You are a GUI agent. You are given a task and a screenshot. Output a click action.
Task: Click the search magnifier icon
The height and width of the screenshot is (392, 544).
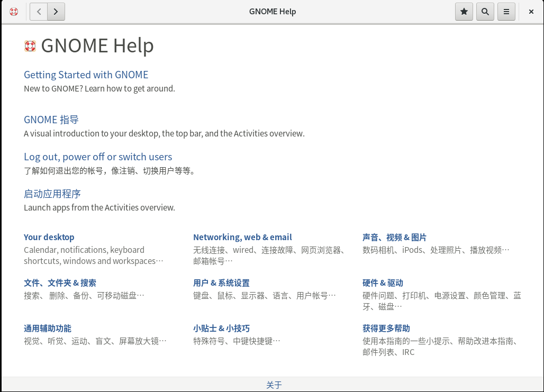click(x=485, y=12)
